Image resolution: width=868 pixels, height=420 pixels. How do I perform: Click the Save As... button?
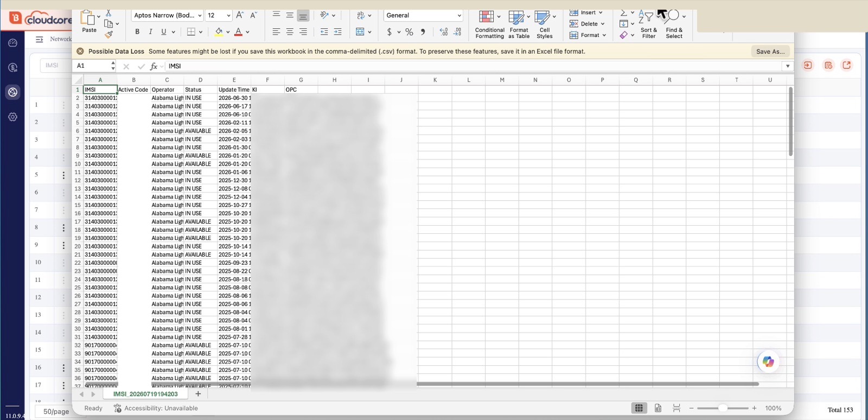tap(770, 52)
